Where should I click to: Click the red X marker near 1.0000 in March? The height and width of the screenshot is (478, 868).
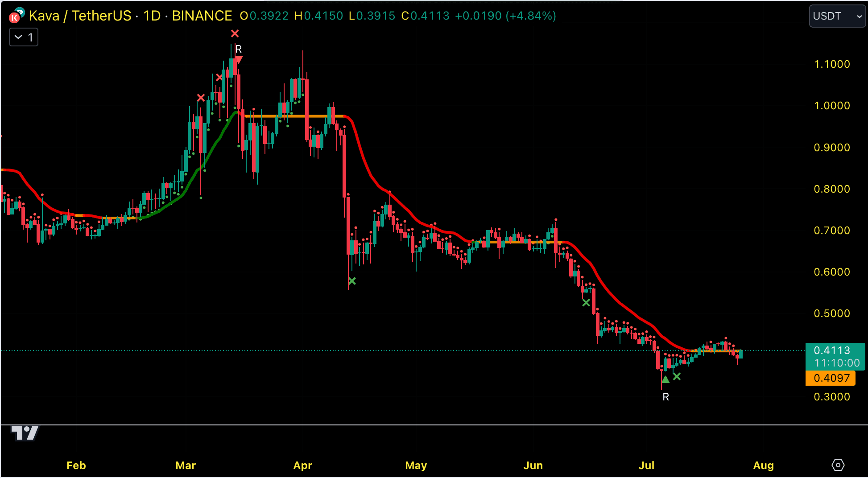tap(201, 98)
